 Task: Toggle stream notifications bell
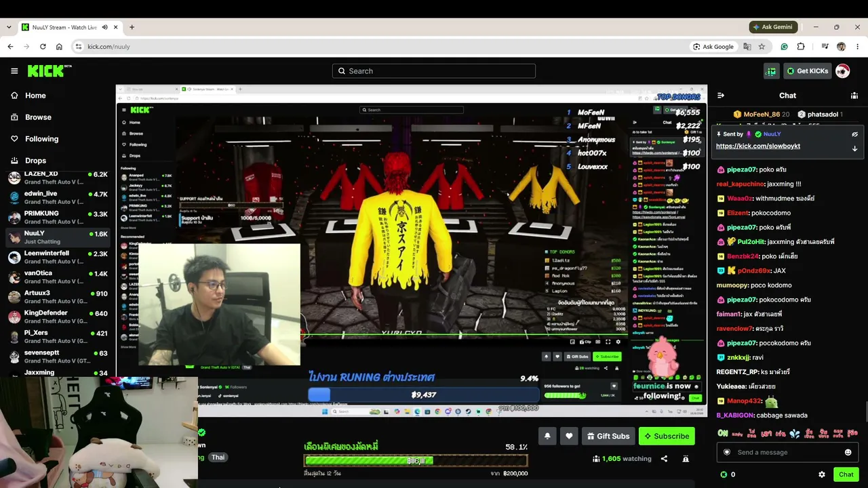[x=547, y=436]
